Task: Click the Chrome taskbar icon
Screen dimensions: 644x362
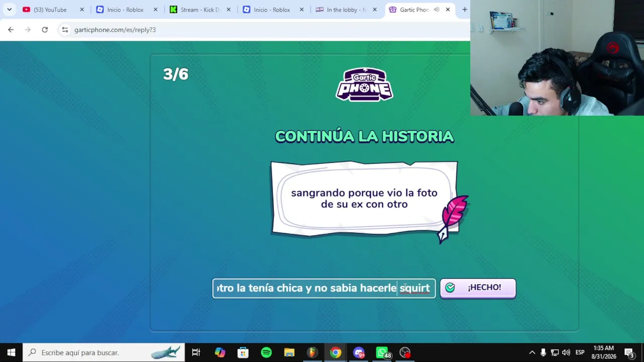Action: (336, 352)
